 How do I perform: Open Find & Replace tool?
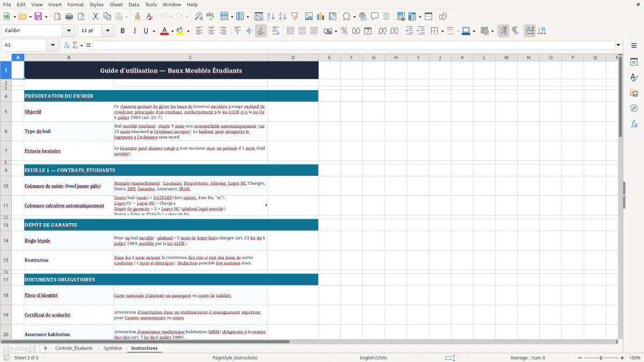pyautogui.click(x=199, y=17)
